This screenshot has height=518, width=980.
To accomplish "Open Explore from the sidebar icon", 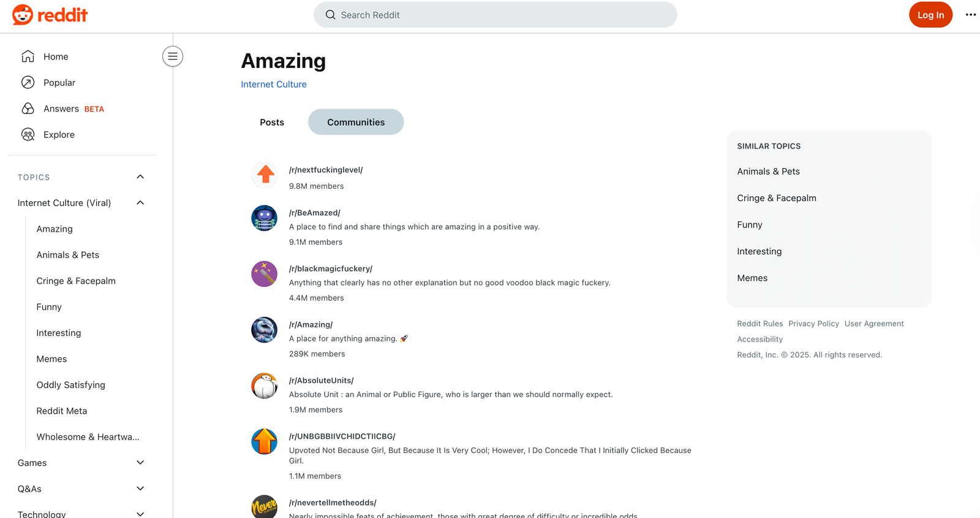I will tap(28, 135).
